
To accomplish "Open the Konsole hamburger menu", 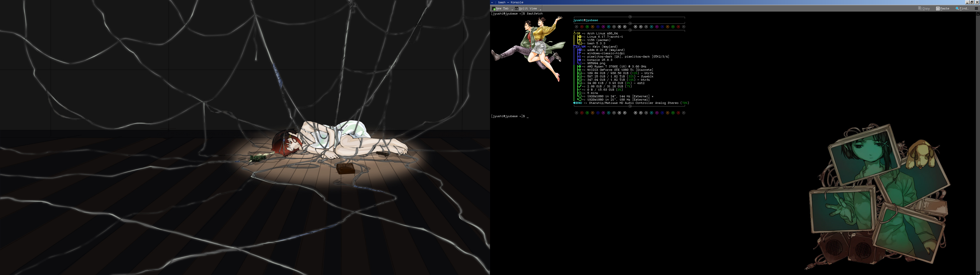I will (976, 8).
